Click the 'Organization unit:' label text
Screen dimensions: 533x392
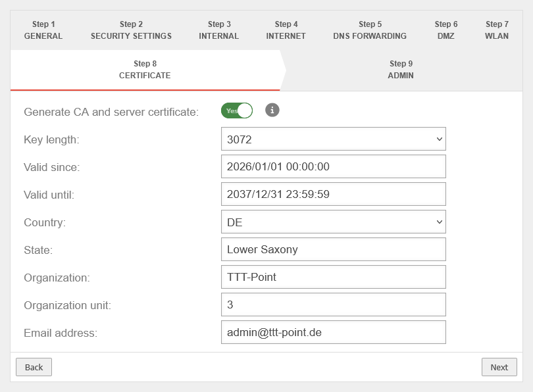[x=67, y=305]
